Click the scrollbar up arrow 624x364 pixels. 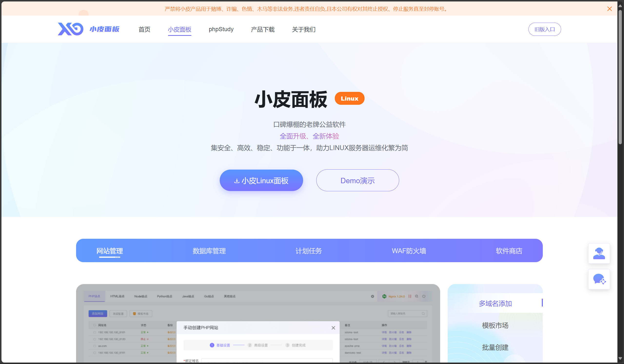(x=620, y=5)
